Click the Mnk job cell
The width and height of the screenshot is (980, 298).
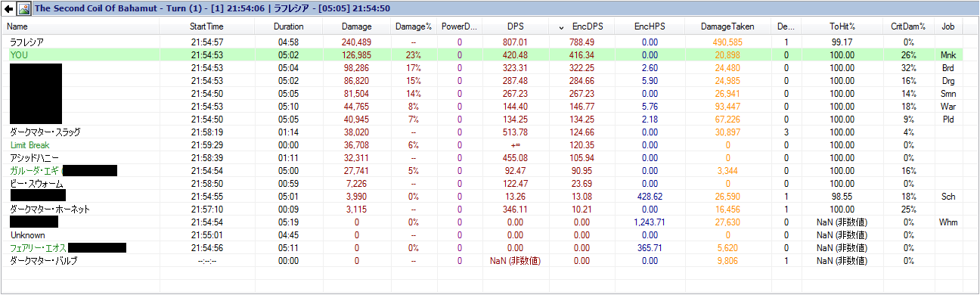point(948,55)
